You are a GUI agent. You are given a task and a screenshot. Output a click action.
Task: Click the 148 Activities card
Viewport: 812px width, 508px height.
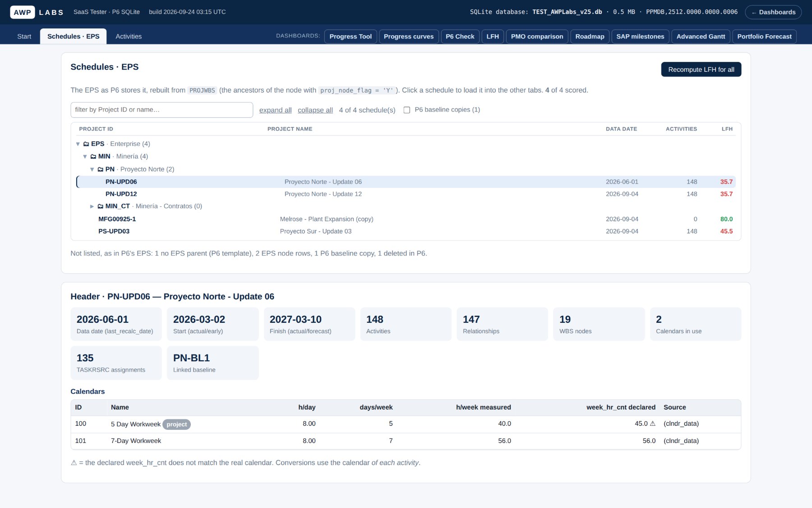(x=406, y=324)
